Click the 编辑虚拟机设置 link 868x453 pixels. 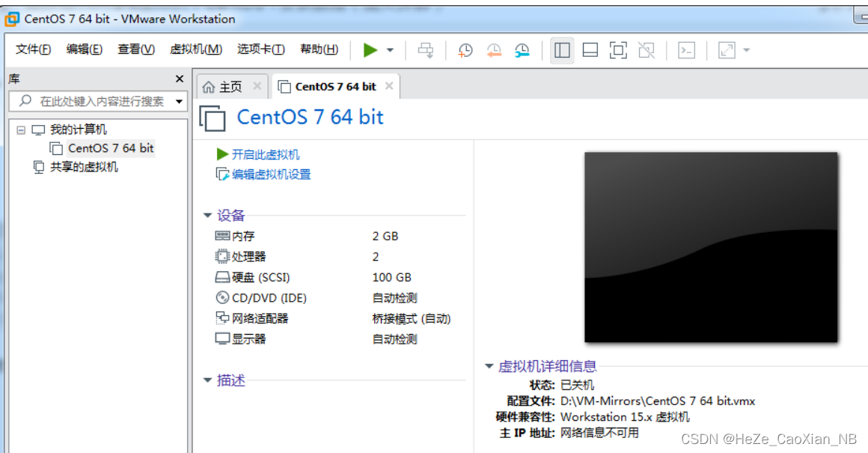pos(271,174)
